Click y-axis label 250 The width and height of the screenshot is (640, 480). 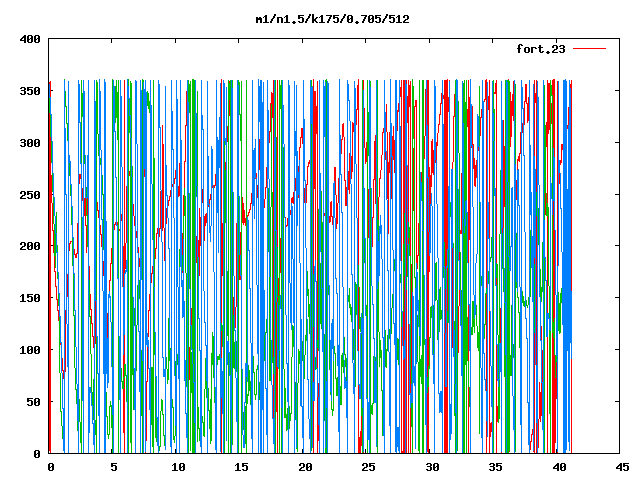pos(30,195)
